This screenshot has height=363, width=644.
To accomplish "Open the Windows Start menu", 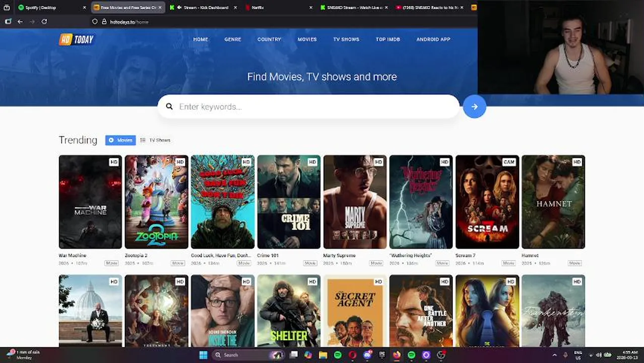I will 203,355.
